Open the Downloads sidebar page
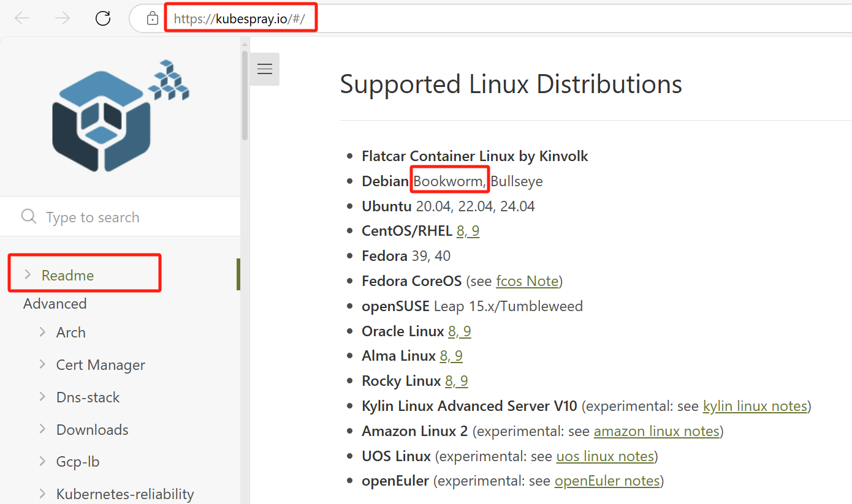This screenshot has height=504, width=852. tap(93, 430)
